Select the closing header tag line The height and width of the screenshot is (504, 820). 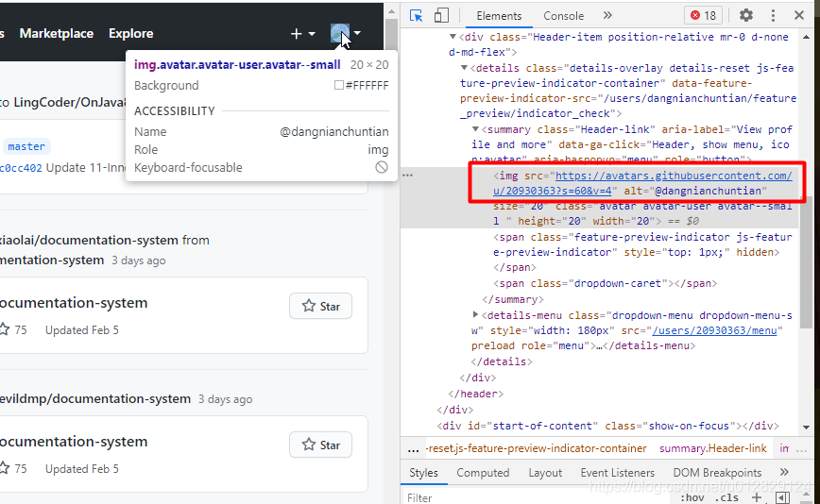point(476,394)
